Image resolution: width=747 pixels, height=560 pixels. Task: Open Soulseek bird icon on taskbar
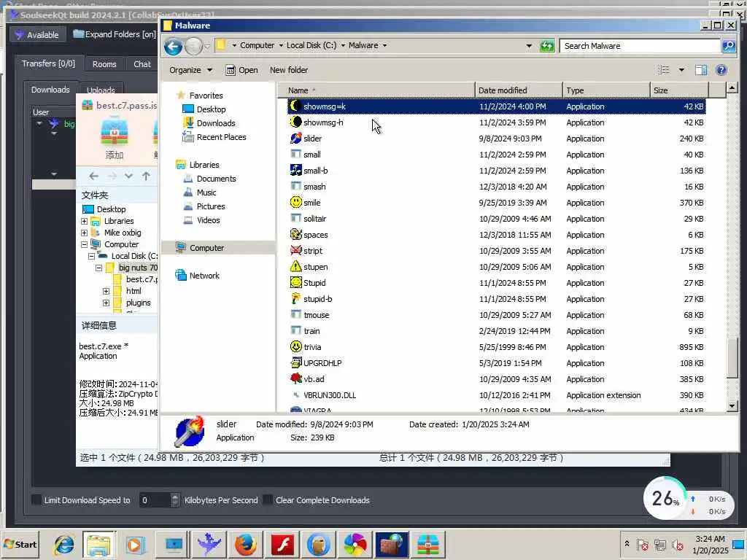209,545
